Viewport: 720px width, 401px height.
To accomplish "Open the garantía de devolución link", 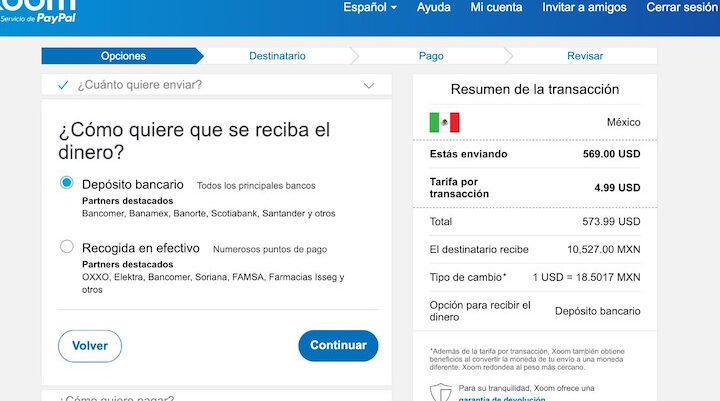I will tap(501, 398).
